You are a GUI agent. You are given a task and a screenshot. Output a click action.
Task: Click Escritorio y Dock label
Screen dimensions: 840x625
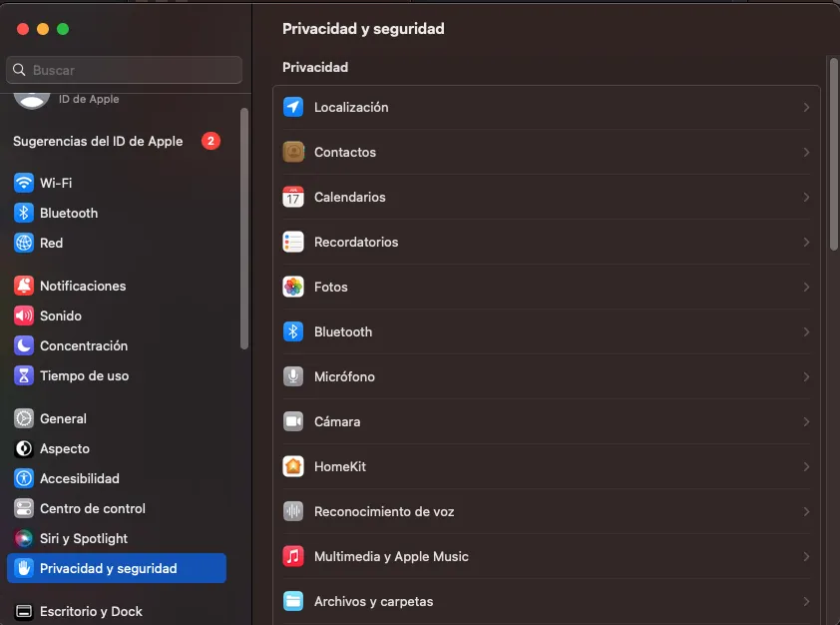91,612
